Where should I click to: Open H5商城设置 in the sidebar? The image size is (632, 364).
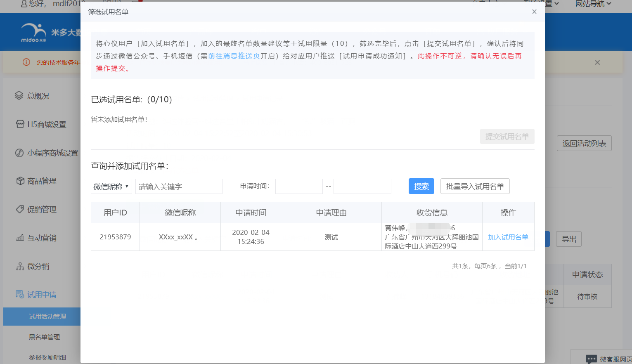point(47,124)
